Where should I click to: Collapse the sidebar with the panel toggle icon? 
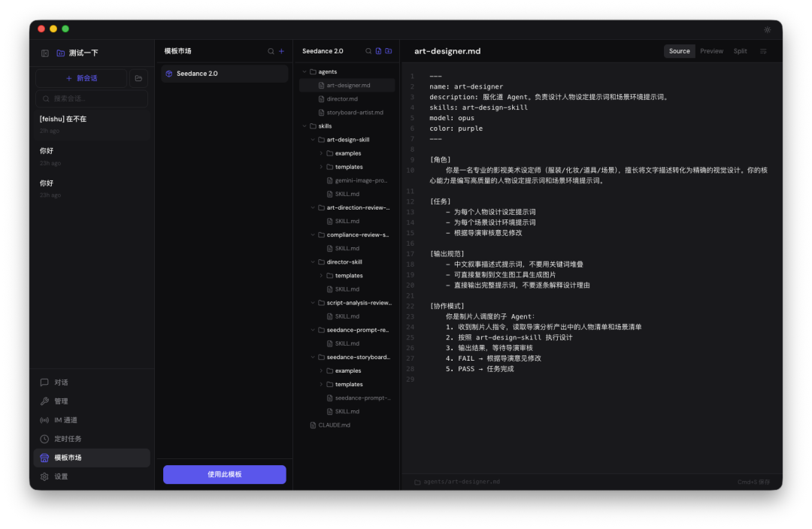coord(45,53)
